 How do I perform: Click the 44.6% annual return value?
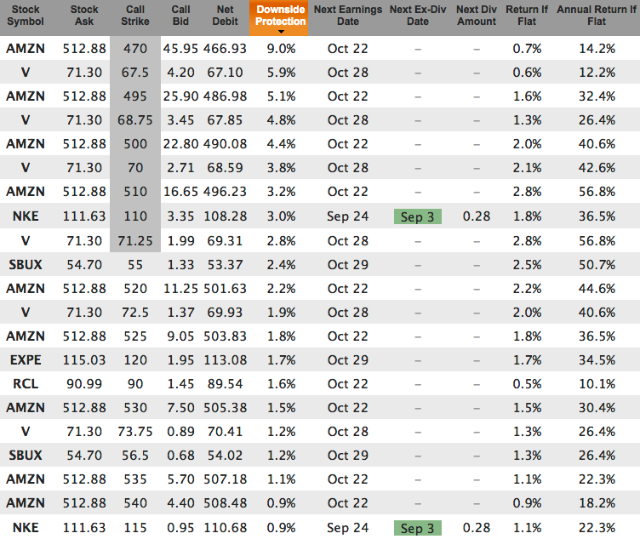click(597, 288)
